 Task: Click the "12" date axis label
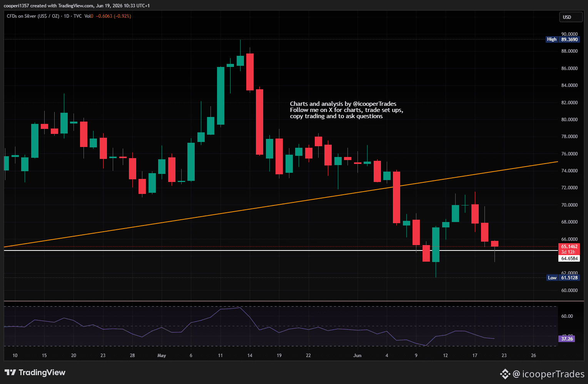445,356
